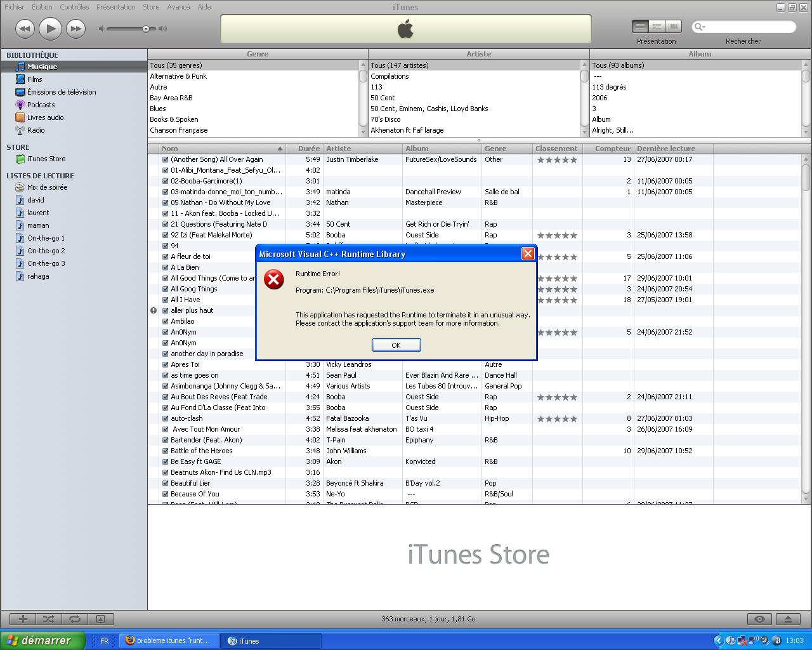The height and width of the screenshot is (650, 812).
Task: Switch to album grouping view icon
Action: (657, 27)
